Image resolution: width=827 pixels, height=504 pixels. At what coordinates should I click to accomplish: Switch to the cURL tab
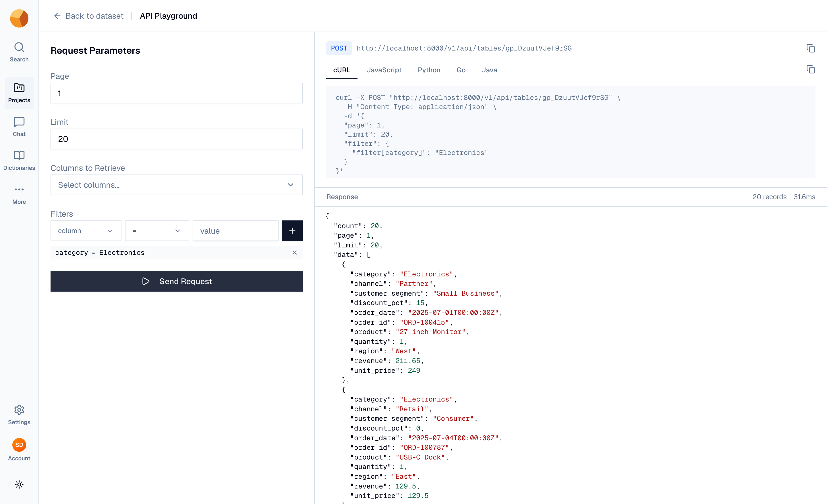point(342,70)
